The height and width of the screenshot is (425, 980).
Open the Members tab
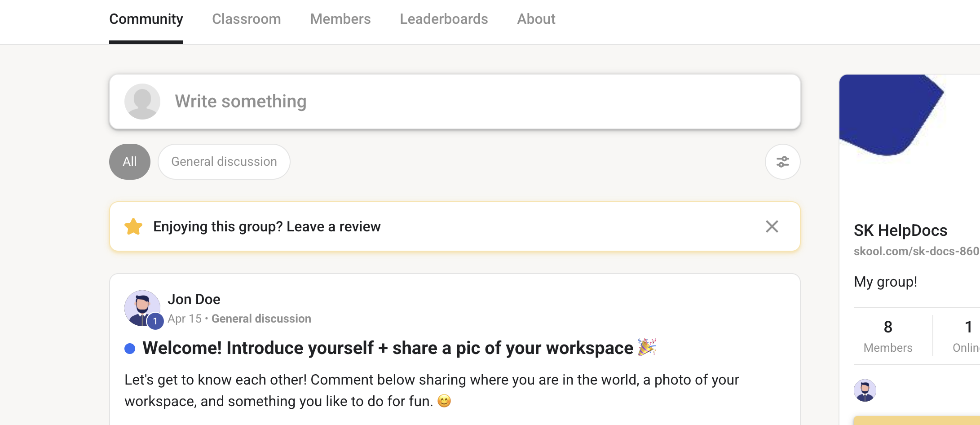[340, 19]
